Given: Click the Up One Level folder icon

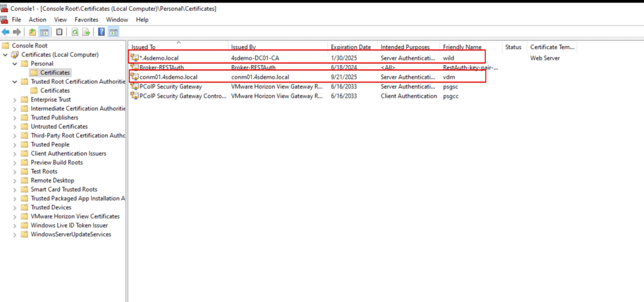Looking at the screenshot, I should (x=32, y=32).
